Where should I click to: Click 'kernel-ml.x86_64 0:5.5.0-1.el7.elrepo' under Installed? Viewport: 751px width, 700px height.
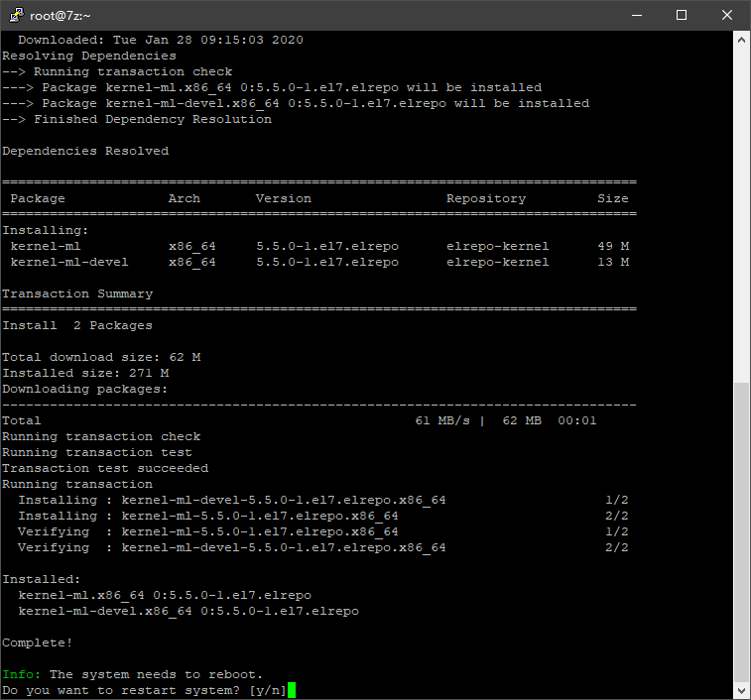point(165,595)
